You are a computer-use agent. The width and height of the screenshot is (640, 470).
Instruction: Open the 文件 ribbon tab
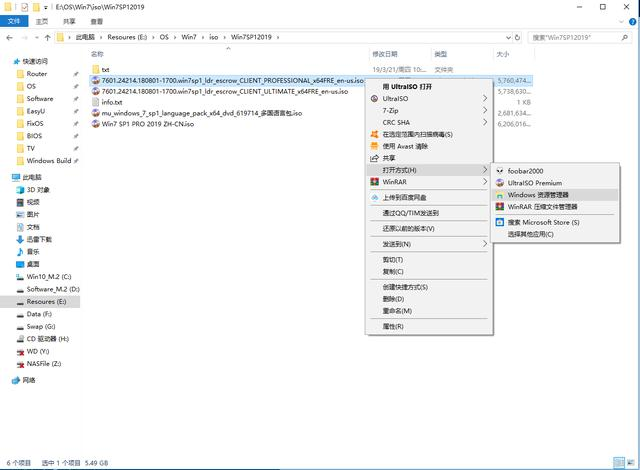(x=14, y=21)
